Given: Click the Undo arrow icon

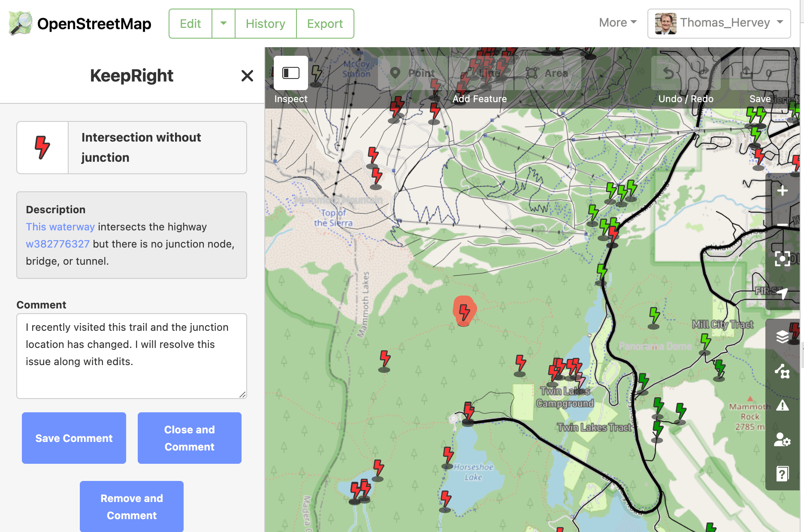Looking at the screenshot, I should pos(668,73).
